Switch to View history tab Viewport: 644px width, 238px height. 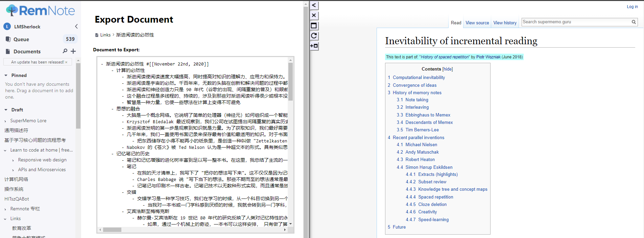(x=505, y=23)
